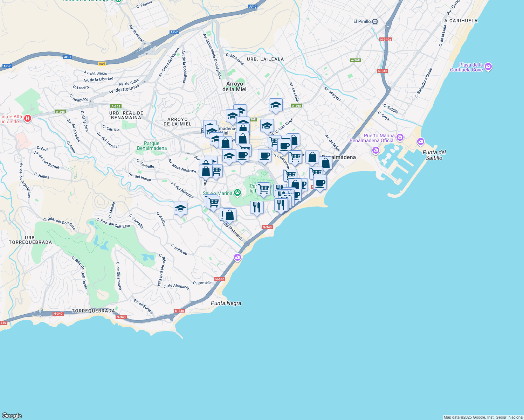Click the N-340 route shield near Punta Negra

tap(220, 279)
